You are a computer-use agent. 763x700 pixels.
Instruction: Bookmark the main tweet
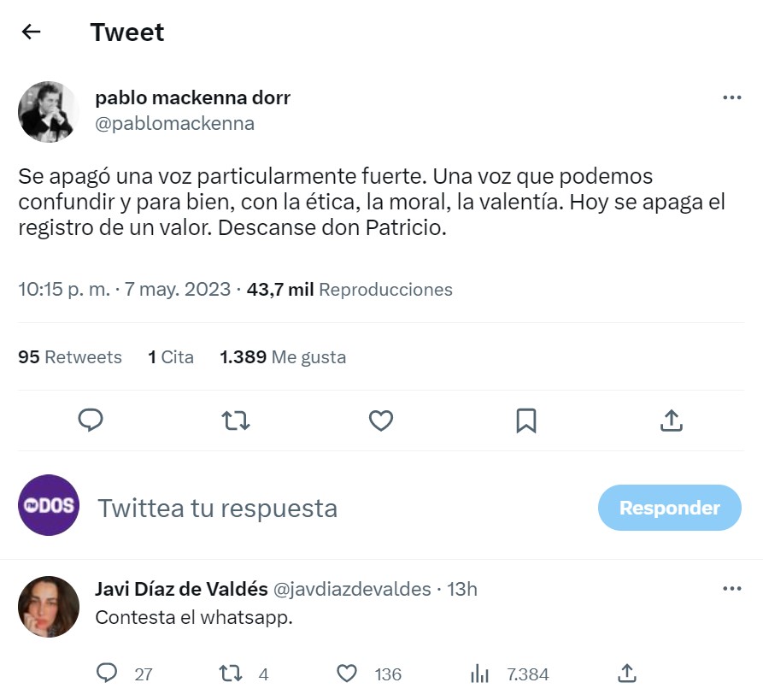pos(526,420)
